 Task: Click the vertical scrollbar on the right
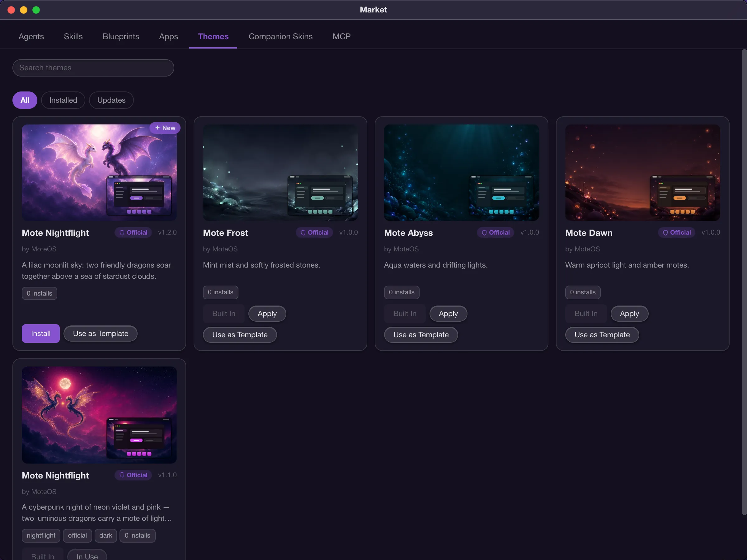click(x=744, y=282)
